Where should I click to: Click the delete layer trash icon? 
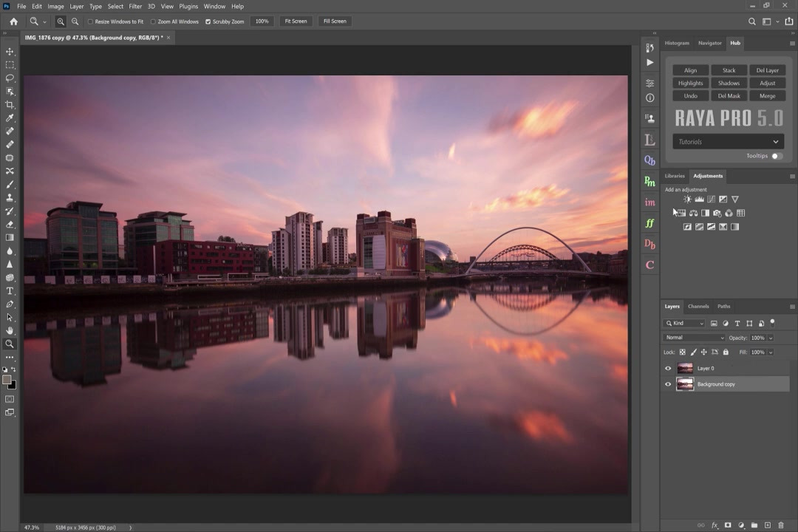(x=781, y=525)
